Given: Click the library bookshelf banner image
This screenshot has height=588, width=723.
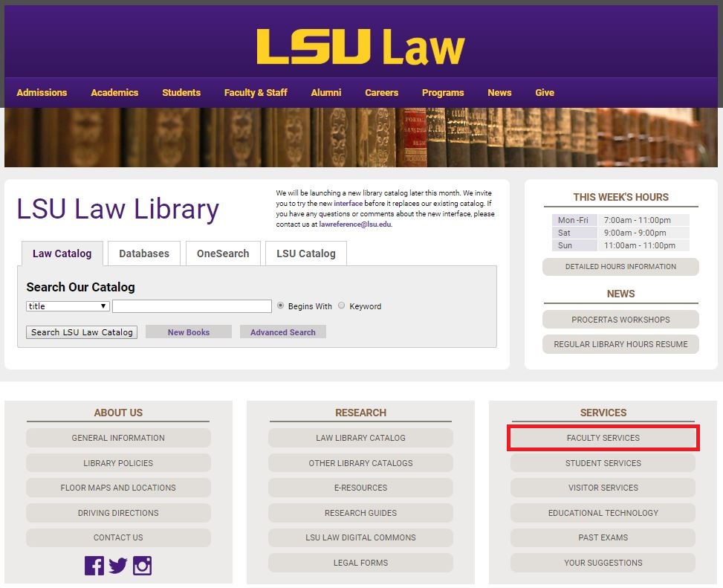Looking at the screenshot, I should click(360, 138).
